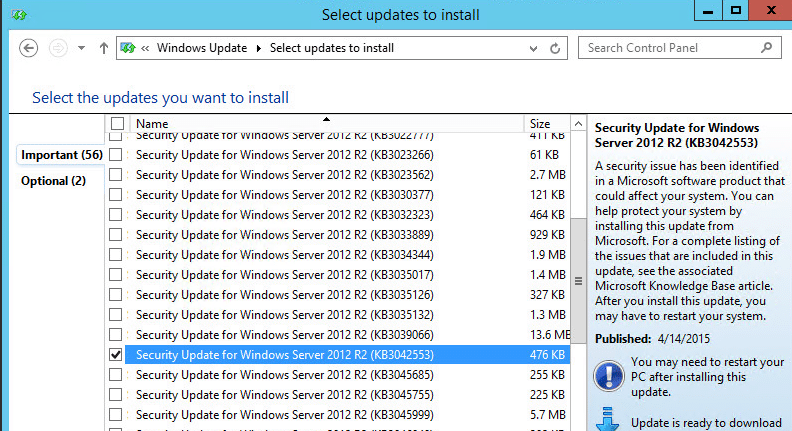Check the KB3033889 update checkbox
This screenshot has height=431, width=792.
[x=116, y=234]
